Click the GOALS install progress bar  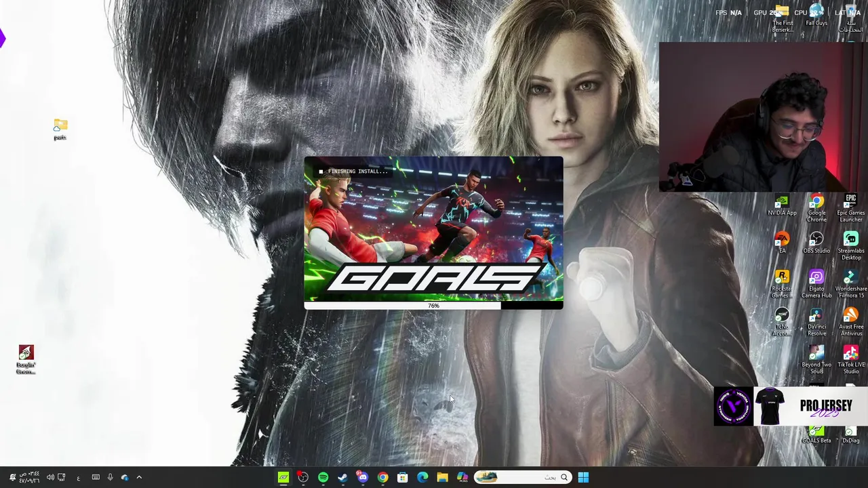(x=433, y=306)
